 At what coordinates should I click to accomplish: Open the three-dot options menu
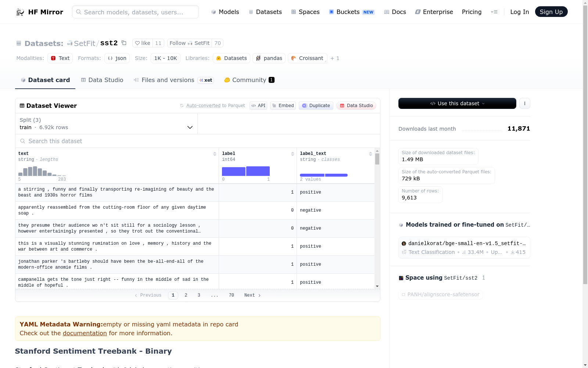point(525,103)
